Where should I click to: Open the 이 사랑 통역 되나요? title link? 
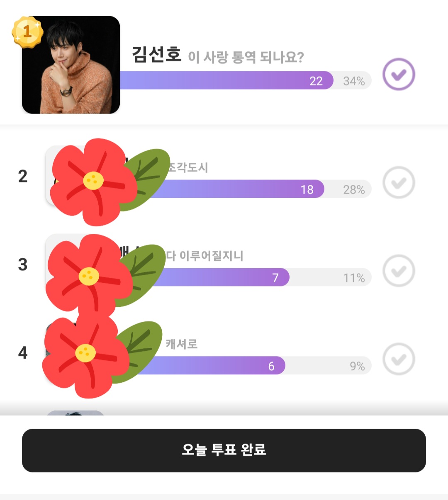[x=246, y=57]
